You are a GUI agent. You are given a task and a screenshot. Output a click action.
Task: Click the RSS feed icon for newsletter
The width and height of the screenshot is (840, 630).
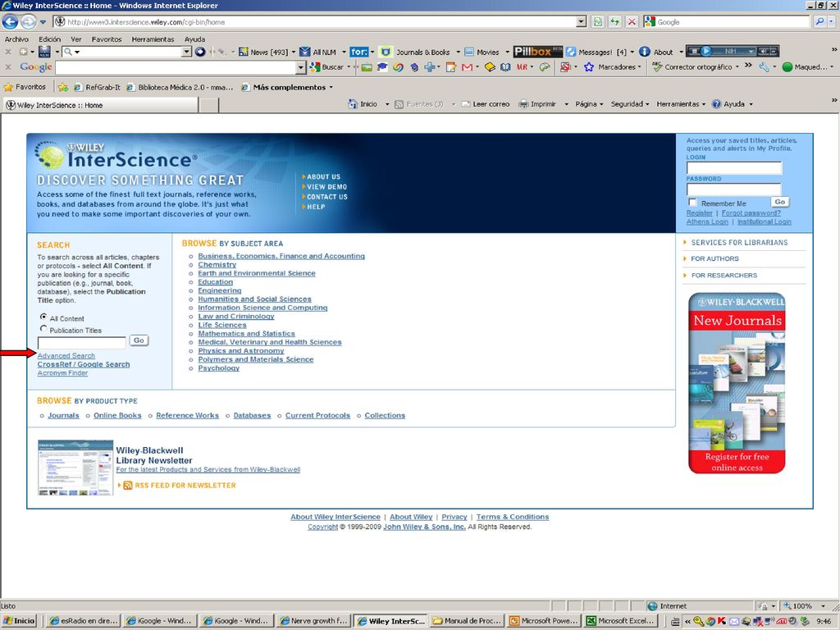(x=128, y=486)
